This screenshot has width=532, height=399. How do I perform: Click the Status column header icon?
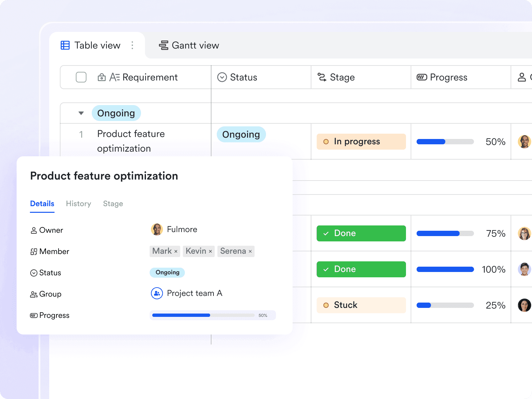pyautogui.click(x=222, y=77)
